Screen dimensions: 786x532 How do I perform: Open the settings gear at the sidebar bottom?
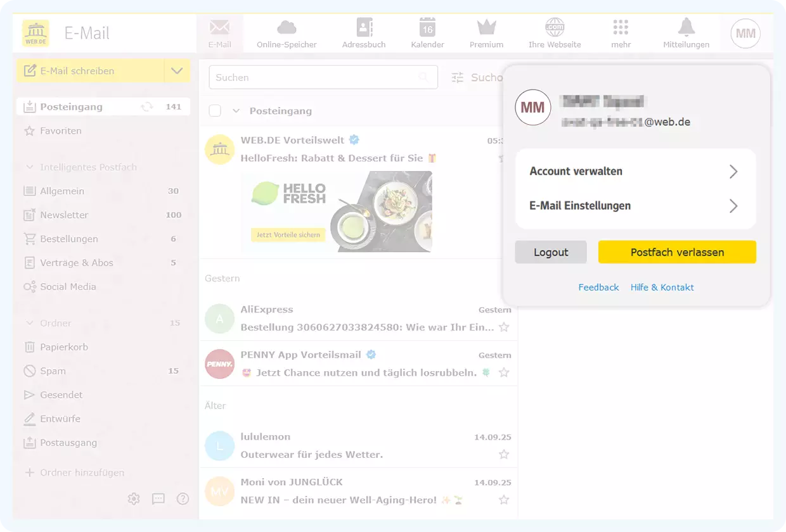[134, 498]
